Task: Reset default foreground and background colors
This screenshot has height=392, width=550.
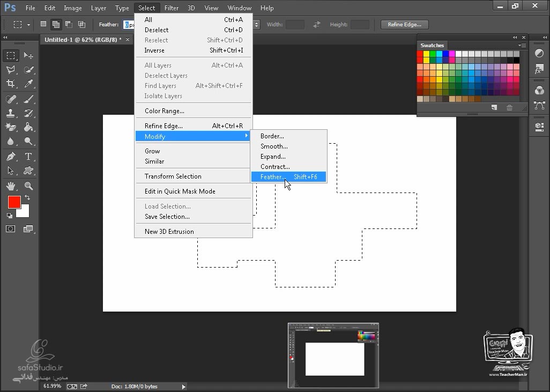Action: coord(10,215)
